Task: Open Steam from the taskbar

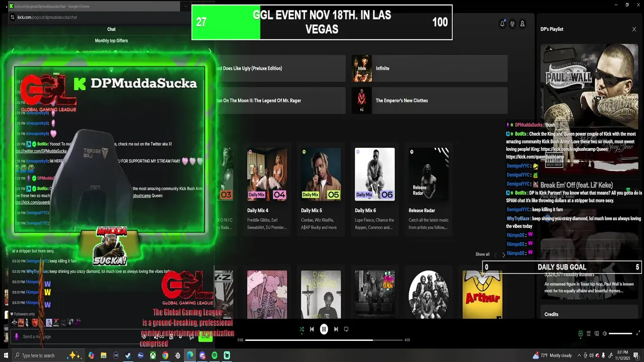Action: pyautogui.click(x=128, y=355)
